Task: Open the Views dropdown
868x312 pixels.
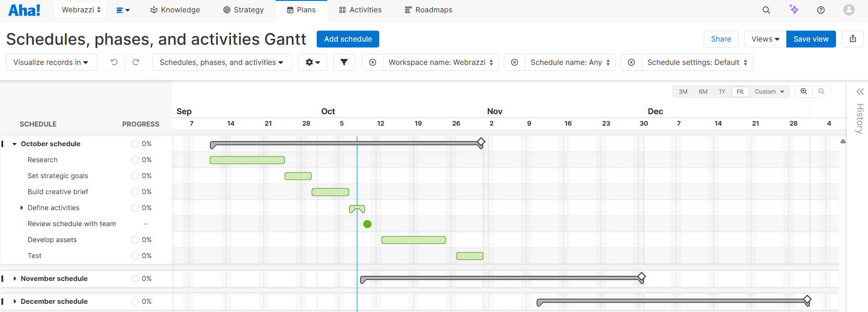Action: click(765, 39)
